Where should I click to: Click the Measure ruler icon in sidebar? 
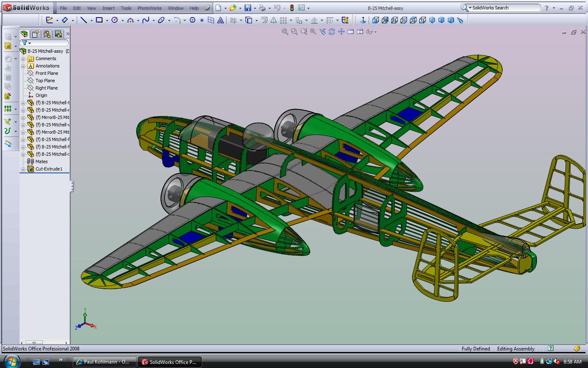pyautogui.click(x=8, y=144)
